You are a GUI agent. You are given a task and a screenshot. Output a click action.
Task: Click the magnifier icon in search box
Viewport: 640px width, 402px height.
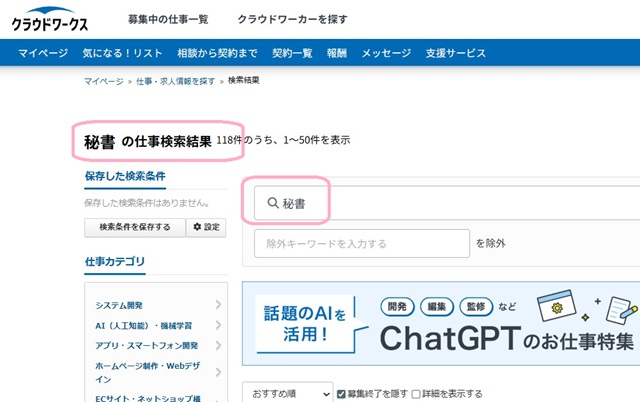tap(273, 203)
